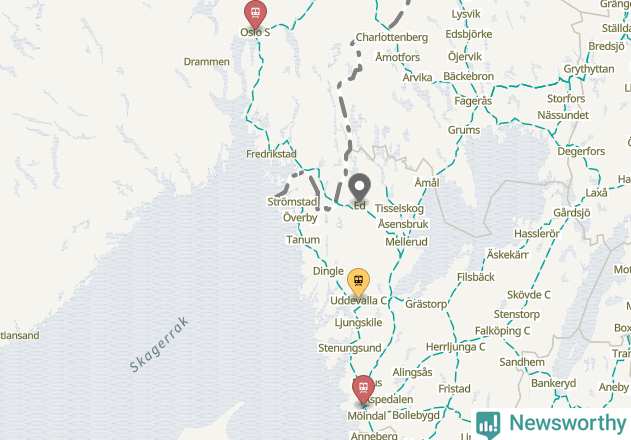
Task: Click the Degerfors station label
Action: coord(581,151)
